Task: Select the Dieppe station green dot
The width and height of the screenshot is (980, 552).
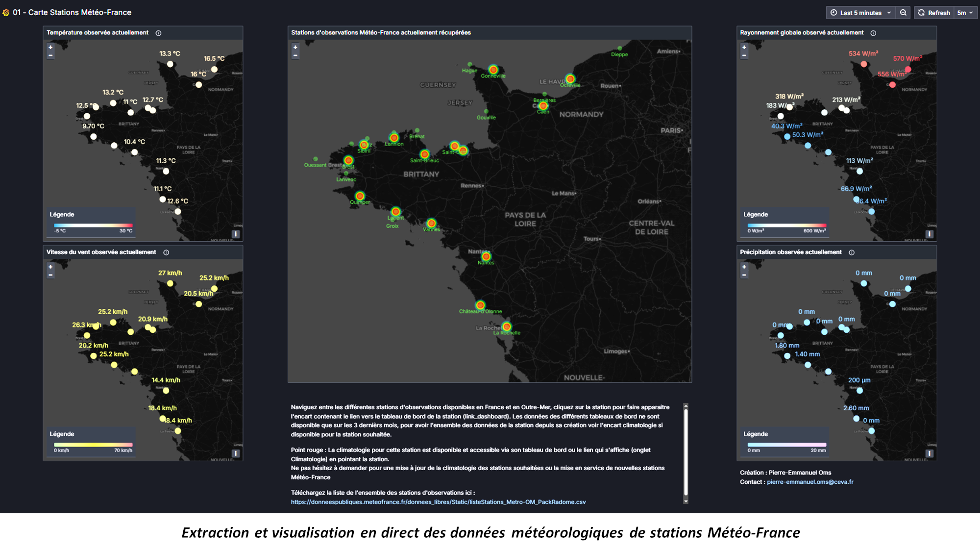Action: pos(620,49)
